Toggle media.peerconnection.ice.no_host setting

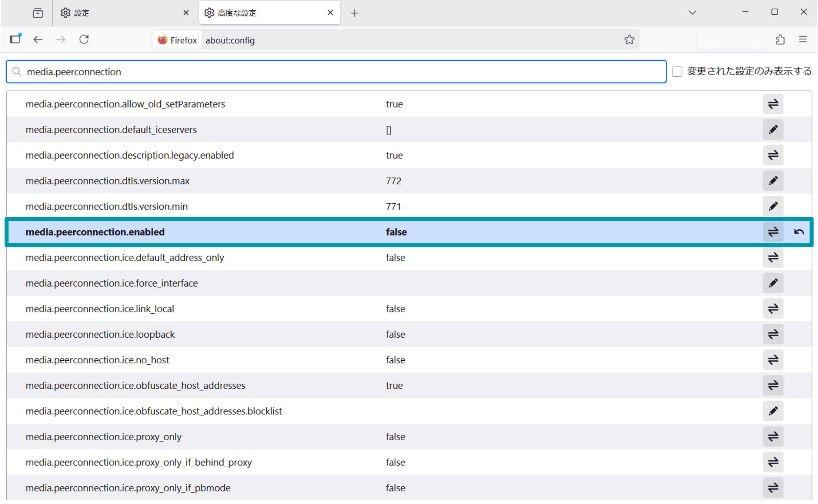(773, 360)
